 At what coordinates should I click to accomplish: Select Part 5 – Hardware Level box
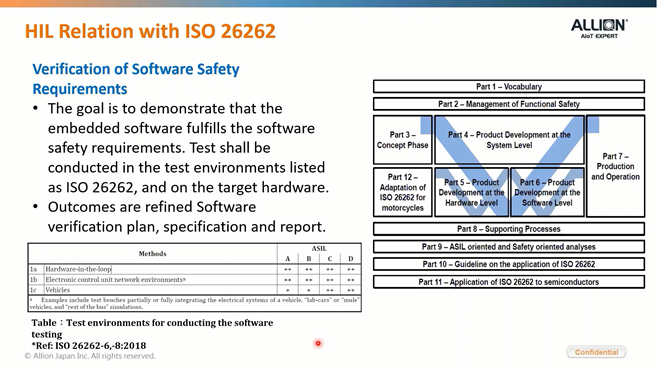tap(471, 192)
